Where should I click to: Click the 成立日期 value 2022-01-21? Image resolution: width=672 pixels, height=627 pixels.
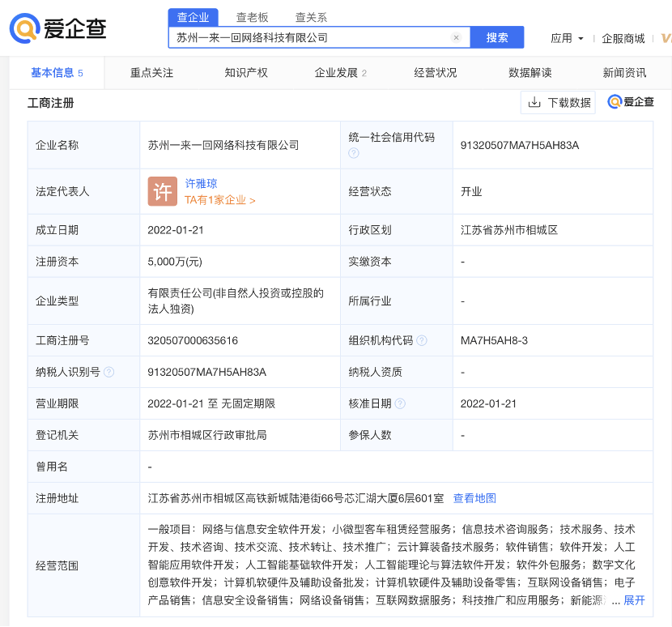(x=175, y=230)
